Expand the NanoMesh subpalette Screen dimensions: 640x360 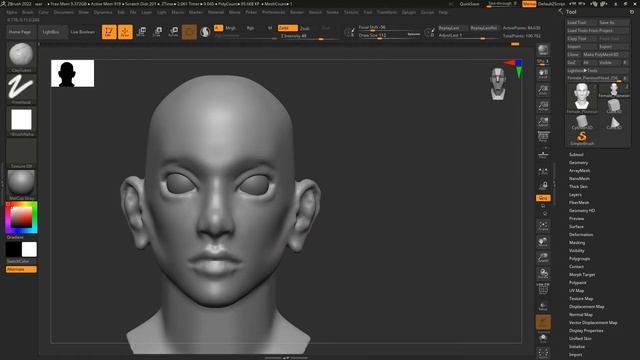click(579, 179)
